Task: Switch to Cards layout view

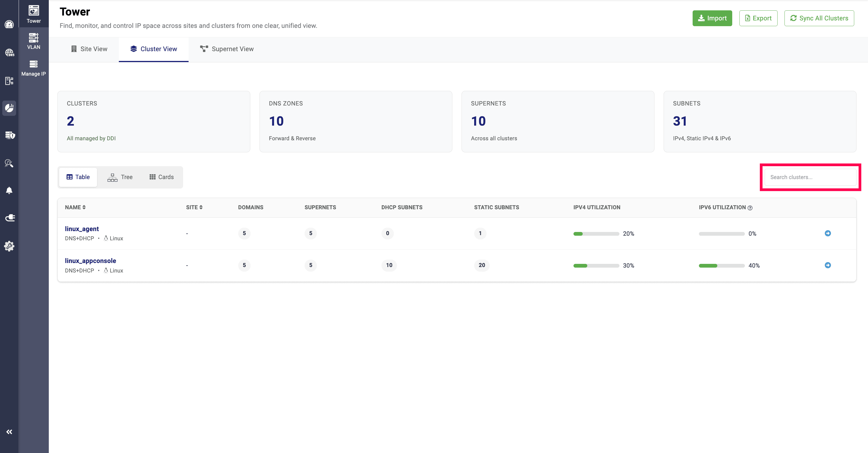Action: (161, 177)
